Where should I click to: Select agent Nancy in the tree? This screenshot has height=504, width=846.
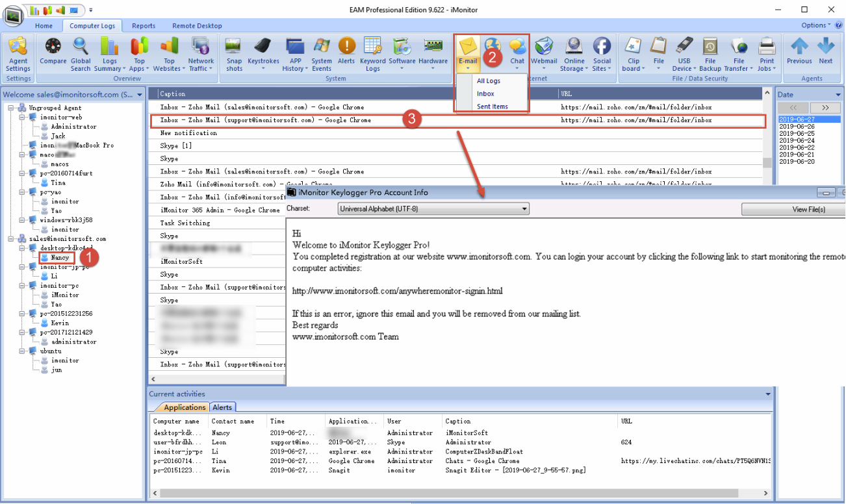(x=60, y=258)
